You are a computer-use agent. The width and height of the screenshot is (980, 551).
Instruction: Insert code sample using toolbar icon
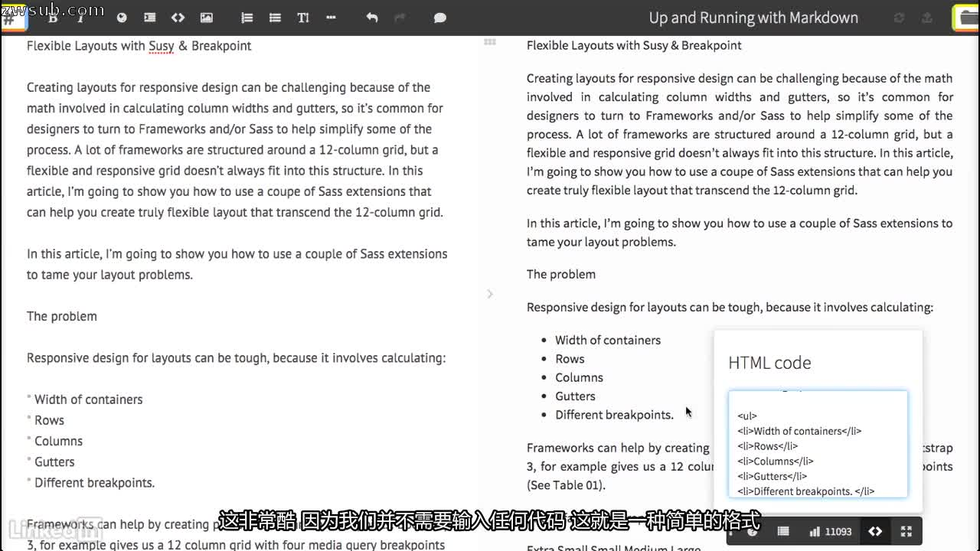click(x=178, y=18)
